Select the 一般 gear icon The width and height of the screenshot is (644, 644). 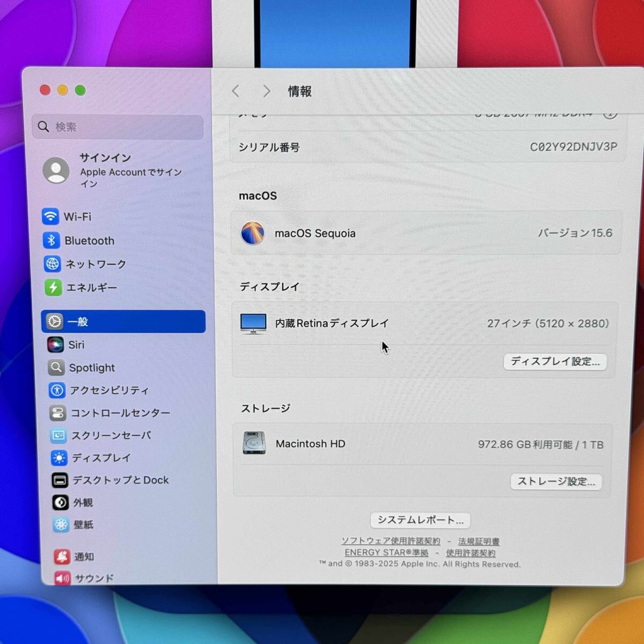pyautogui.click(x=55, y=321)
